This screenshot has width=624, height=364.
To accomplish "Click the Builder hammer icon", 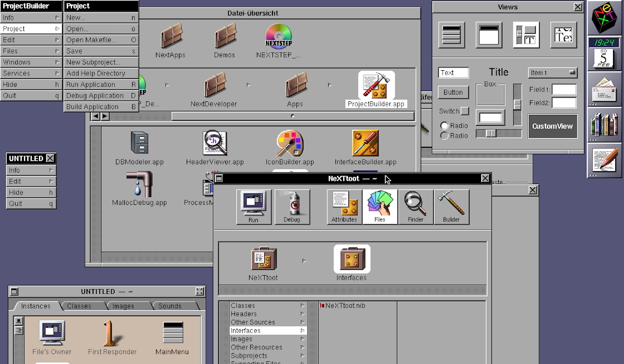I will point(451,206).
